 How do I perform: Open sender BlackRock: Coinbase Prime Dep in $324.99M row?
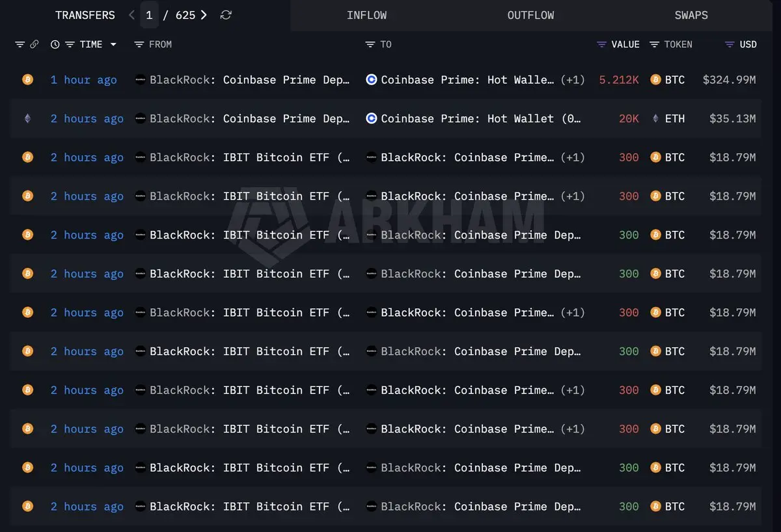[x=250, y=80]
